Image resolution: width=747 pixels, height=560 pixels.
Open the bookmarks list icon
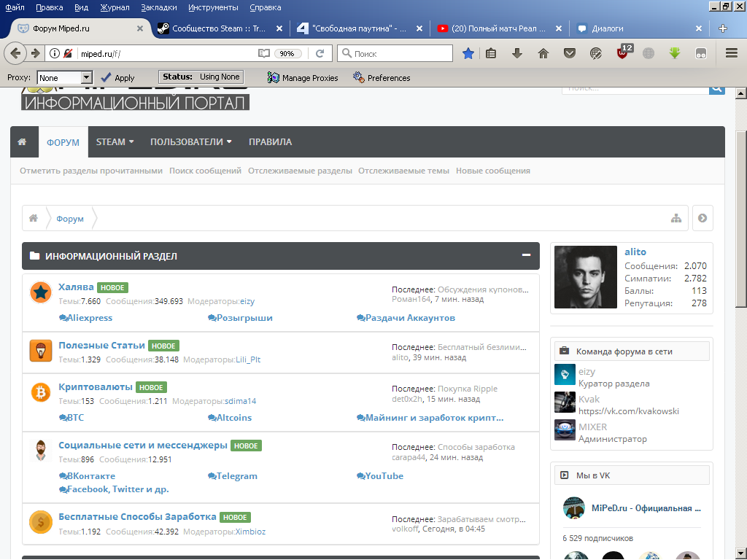(491, 53)
